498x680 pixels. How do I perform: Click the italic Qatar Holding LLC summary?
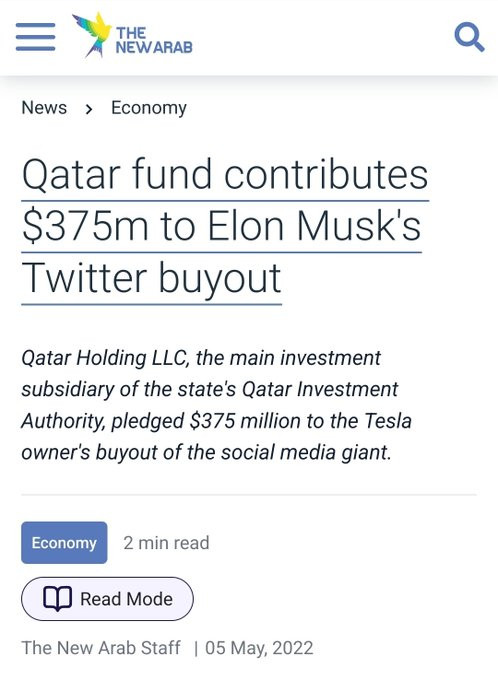[216, 405]
